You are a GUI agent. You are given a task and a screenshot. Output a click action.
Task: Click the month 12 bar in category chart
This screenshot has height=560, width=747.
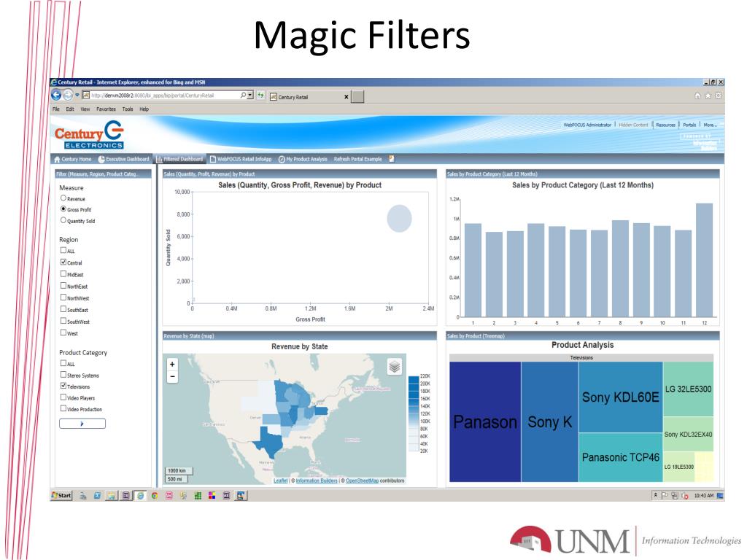704,260
